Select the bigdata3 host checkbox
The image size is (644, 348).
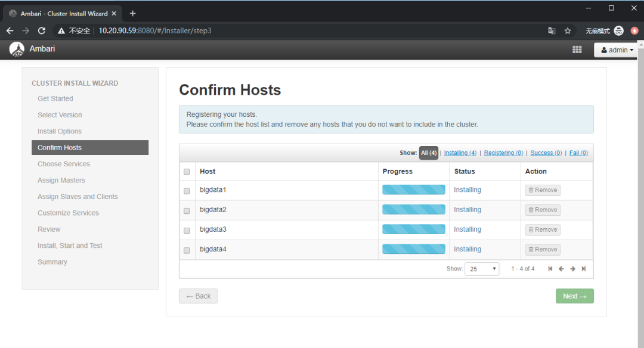click(x=187, y=230)
